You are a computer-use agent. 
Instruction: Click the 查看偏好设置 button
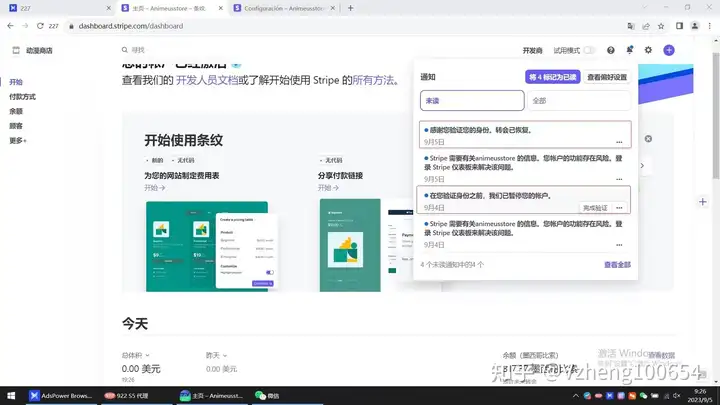tap(607, 77)
